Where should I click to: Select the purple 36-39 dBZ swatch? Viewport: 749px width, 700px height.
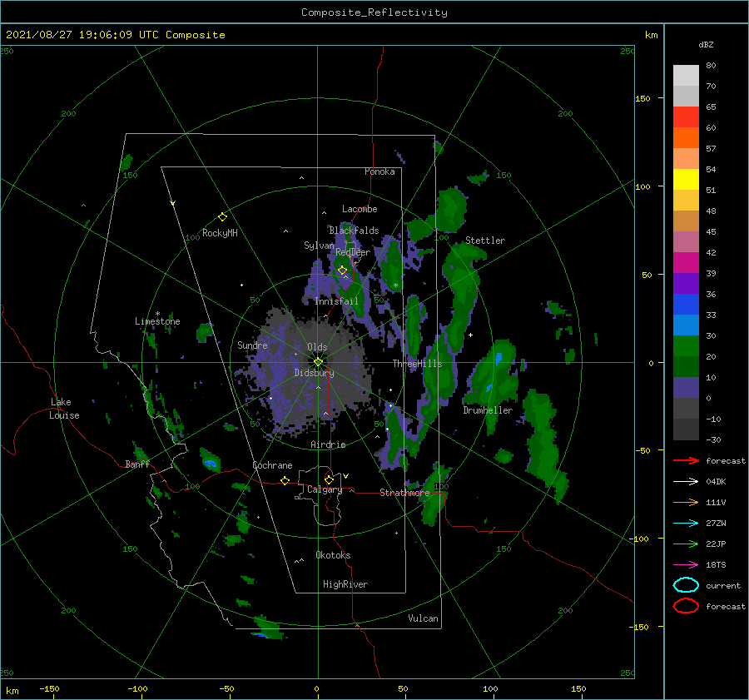[686, 283]
